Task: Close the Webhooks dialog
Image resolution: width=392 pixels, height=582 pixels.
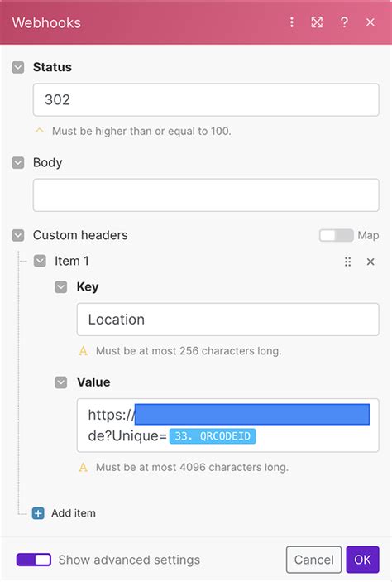Action: (370, 22)
